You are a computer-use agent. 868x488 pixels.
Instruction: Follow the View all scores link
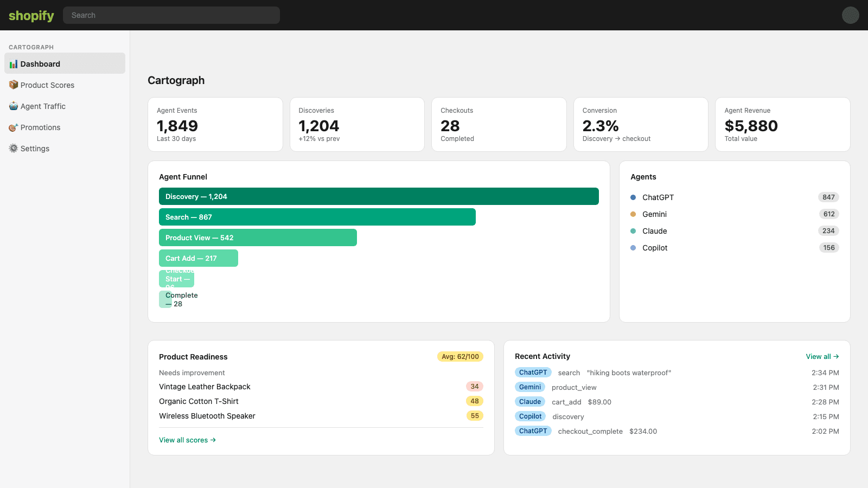pos(187,440)
